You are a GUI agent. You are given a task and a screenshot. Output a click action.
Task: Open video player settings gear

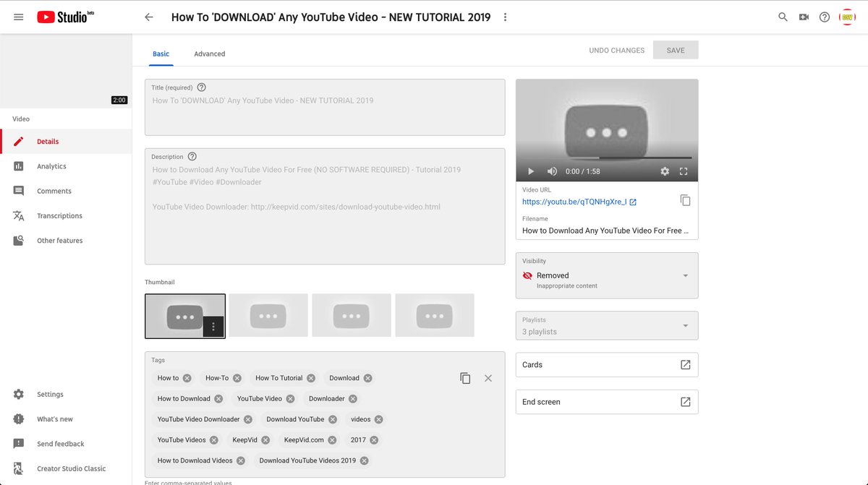point(665,171)
